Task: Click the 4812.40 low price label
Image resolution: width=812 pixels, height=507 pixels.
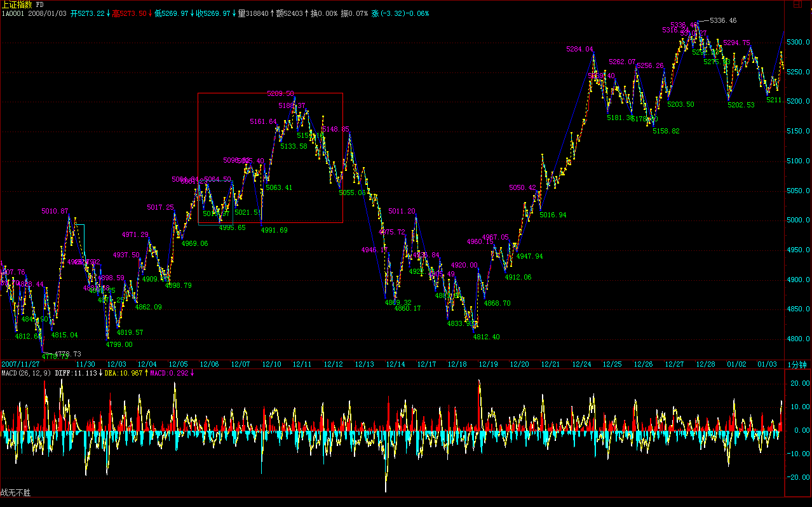Action: (x=486, y=337)
